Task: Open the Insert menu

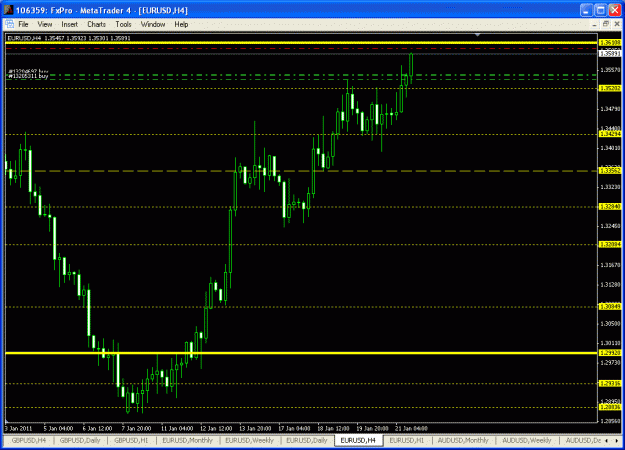Action: coord(69,24)
